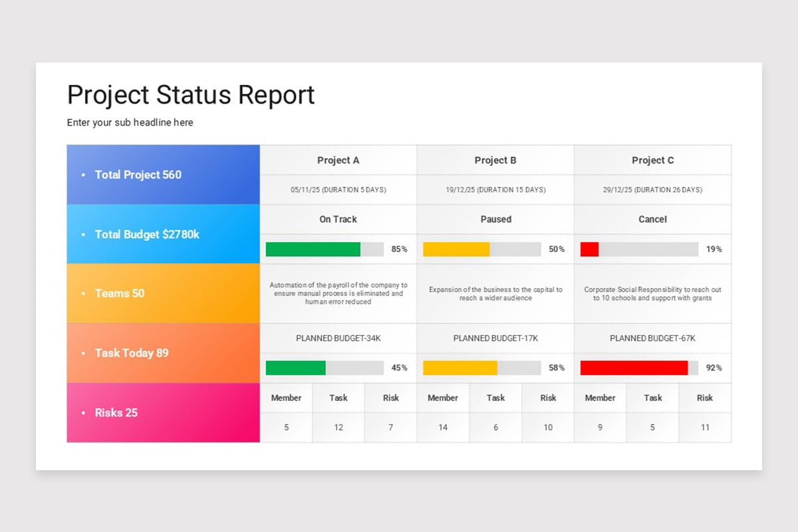The height and width of the screenshot is (532, 798).
Task: Click the 92% progress bar for Project C
Action: click(633, 367)
